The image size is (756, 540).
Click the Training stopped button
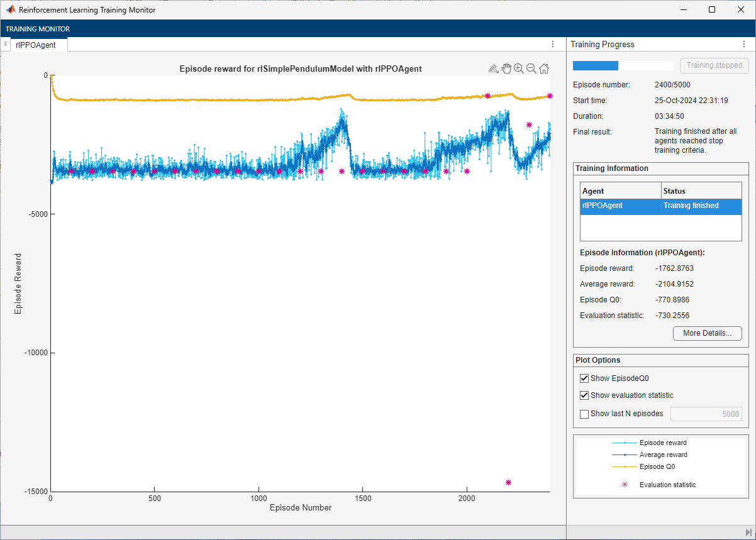[x=714, y=65]
